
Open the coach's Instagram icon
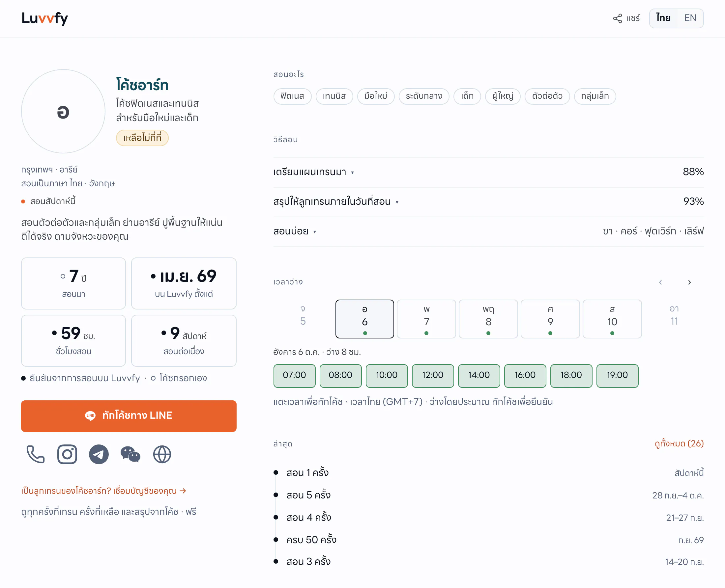67,454
